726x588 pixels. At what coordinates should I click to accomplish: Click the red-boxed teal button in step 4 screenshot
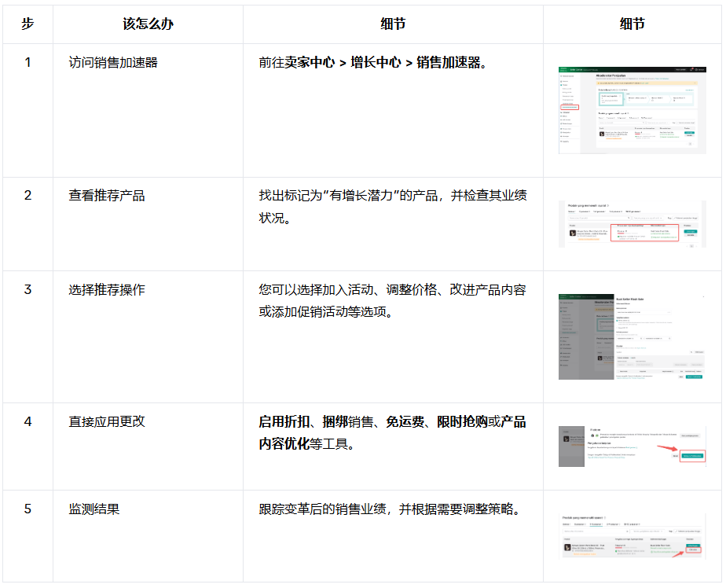click(692, 456)
